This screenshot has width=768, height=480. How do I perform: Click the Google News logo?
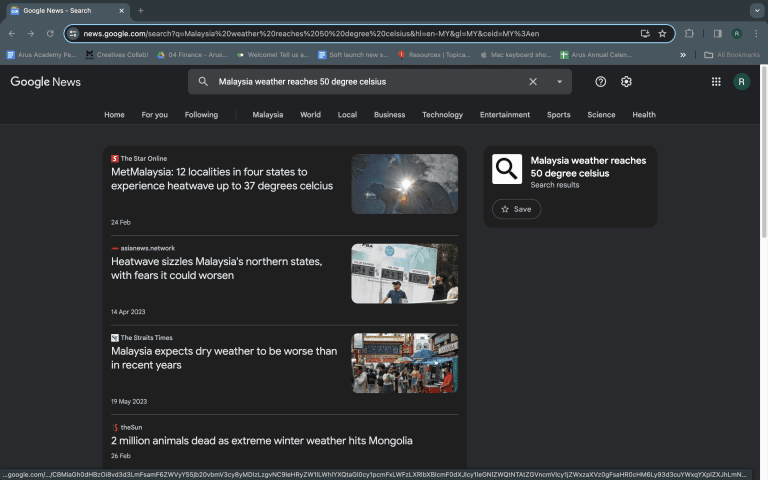(x=46, y=82)
